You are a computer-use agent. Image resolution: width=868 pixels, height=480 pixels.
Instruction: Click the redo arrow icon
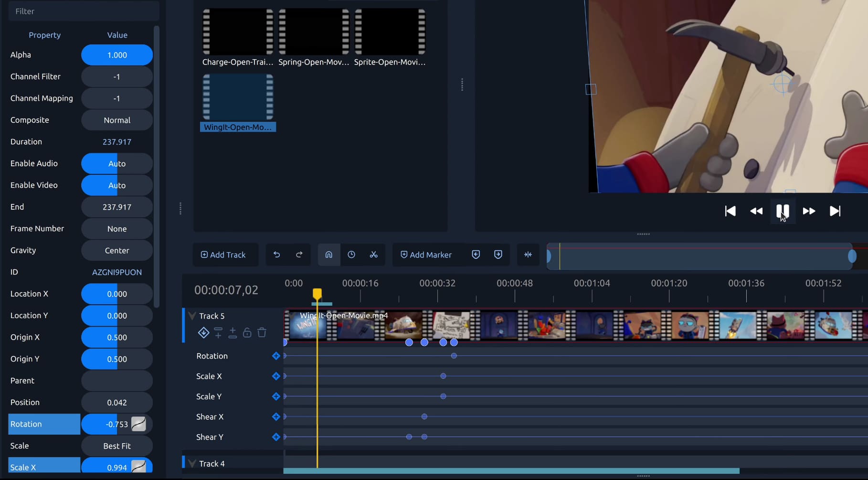click(299, 255)
